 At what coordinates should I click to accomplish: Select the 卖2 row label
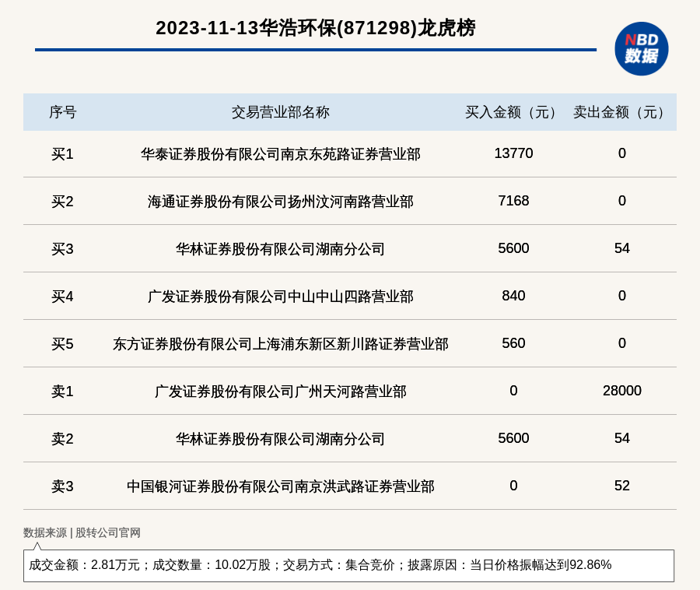[x=62, y=438]
